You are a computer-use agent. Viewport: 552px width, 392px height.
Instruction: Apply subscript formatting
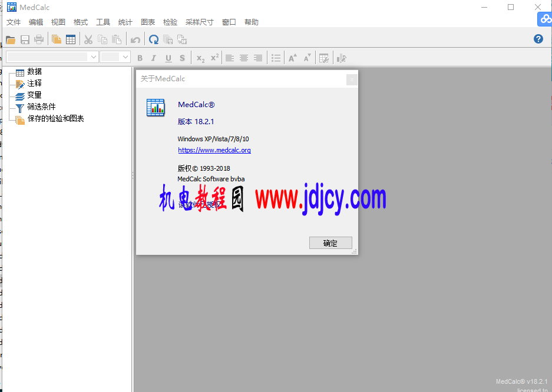click(x=200, y=58)
